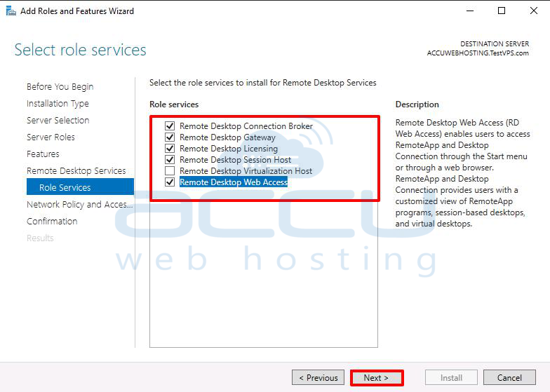Screen dimensions: 550x392
Task: Click the Role services heading
Action: pyautogui.click(x=174, y=104)
